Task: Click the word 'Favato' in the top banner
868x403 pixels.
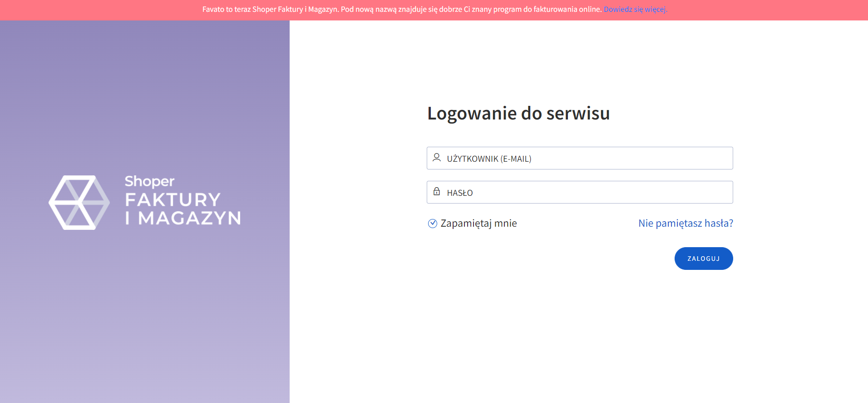Action: click(x=213, y=9)
